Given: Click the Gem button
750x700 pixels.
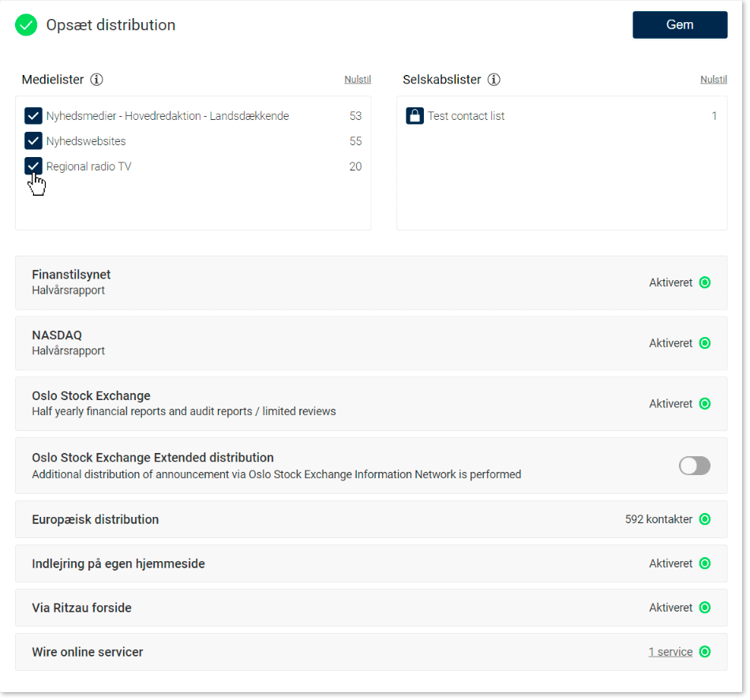Looking at the screenshot, I should [x=680, y=25].
